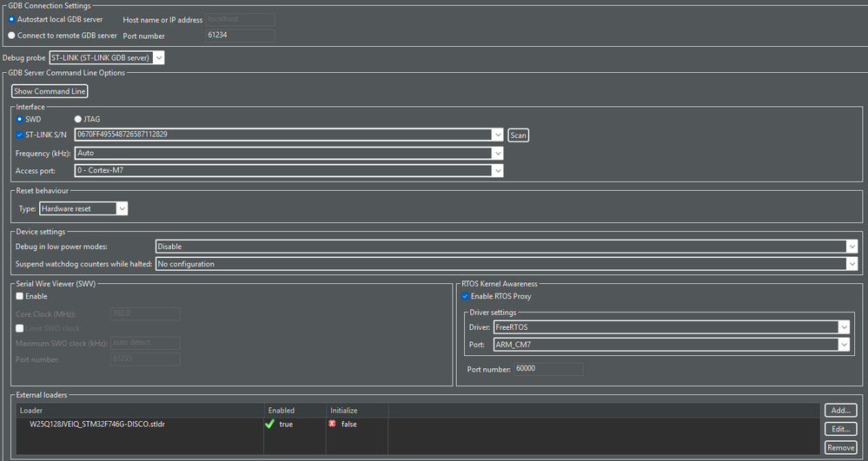Click Add... to add external loader
Viewport: 868px width, 461px height.
pyautogui.click(x=841, y=410)
